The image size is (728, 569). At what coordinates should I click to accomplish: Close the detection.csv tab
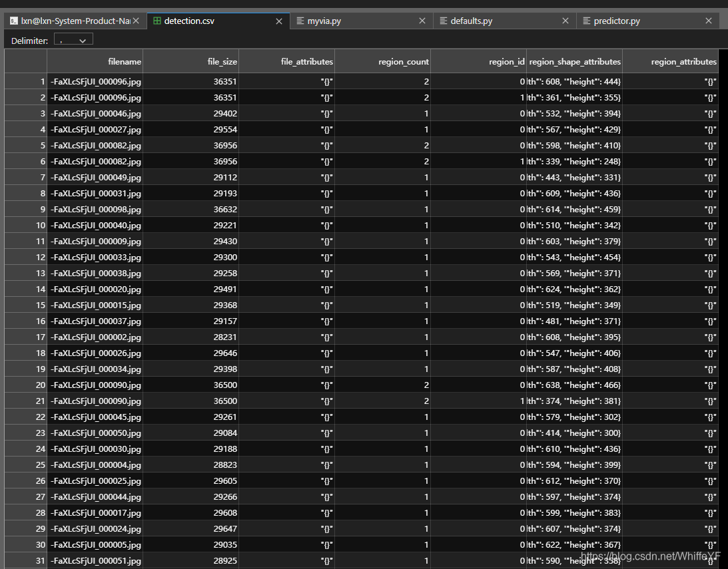pyautogui.click(x=280, y=21)
